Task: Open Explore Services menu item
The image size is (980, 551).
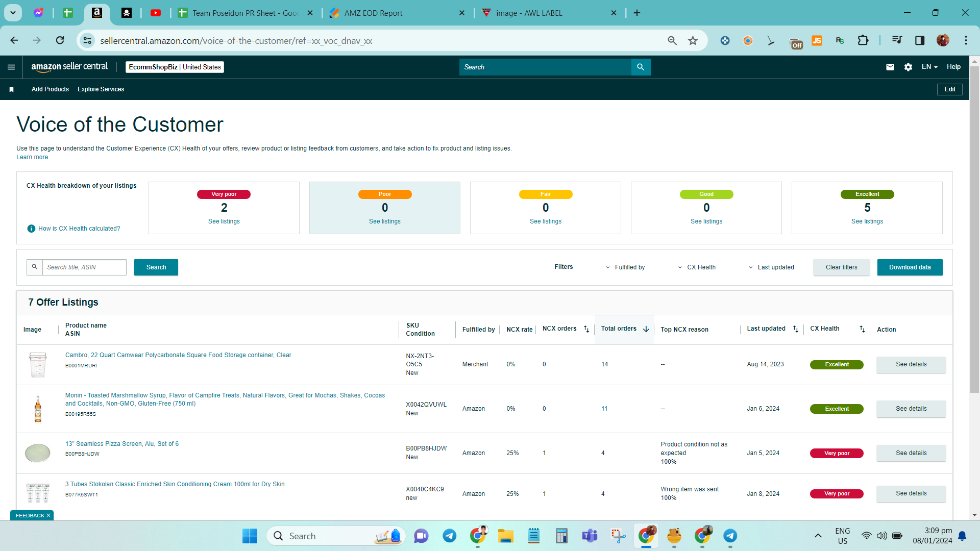Action: 101,89
